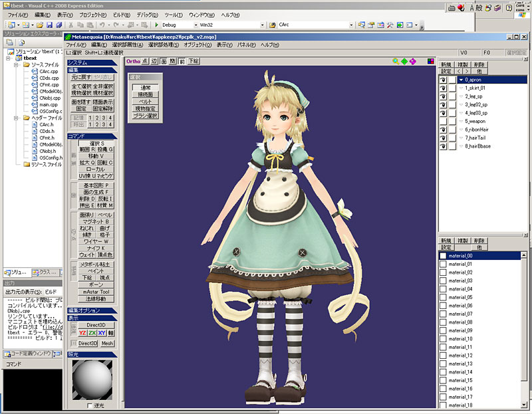532x414 pixels.
Task: Click the IME help question mark icon
Action: click(509, 8)
